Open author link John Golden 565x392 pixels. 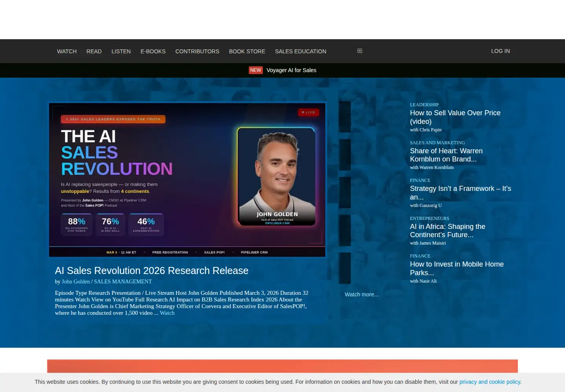[76, 281]
